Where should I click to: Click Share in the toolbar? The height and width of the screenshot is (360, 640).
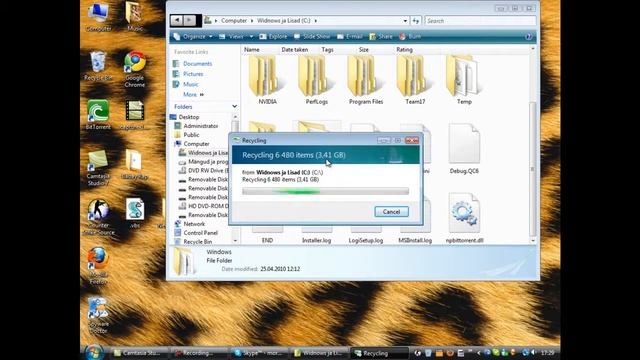381,36
